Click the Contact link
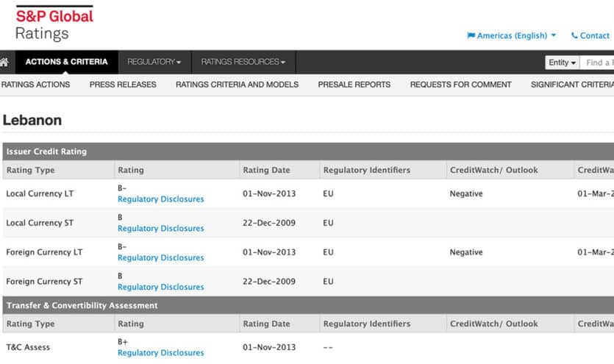614x364 pixels. pyautogui.click(x=594, y=35)
